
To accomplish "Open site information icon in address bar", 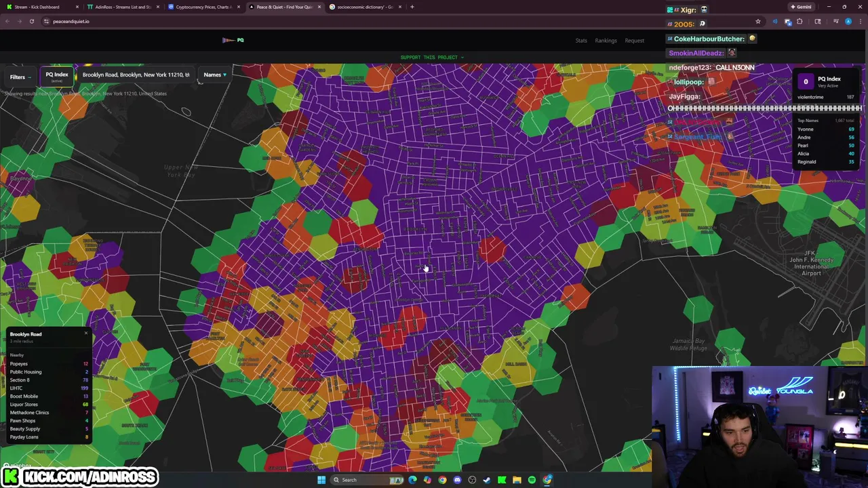I will 46,21.
